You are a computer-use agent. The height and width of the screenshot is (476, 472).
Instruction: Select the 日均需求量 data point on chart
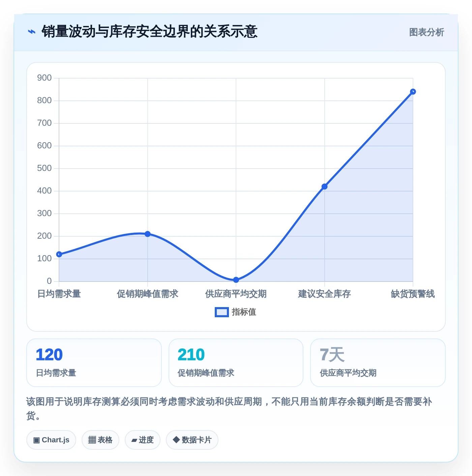pyautogui.click(x=59, y=254)
